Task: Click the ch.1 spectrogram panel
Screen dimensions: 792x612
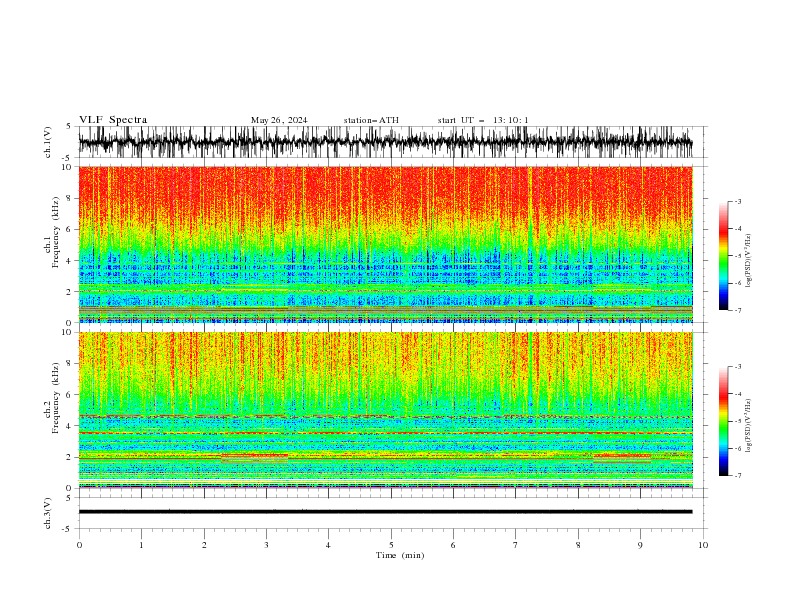Action: 385,244
